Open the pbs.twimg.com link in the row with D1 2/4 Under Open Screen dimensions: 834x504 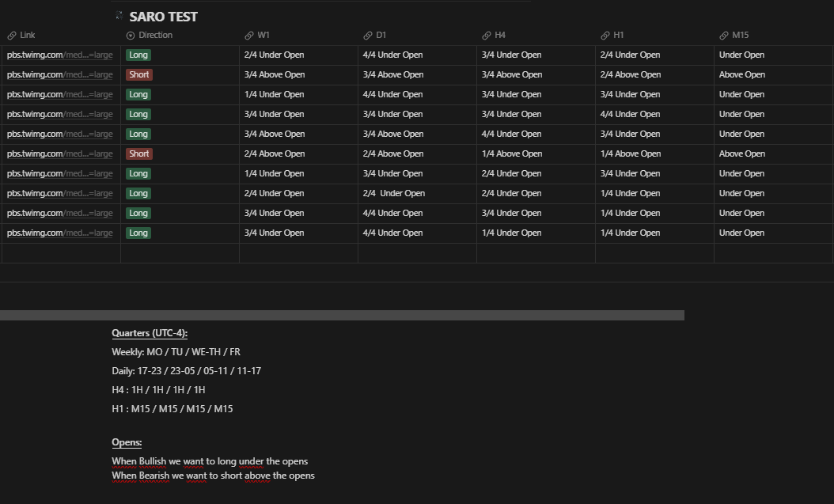(x=59, y=194)
